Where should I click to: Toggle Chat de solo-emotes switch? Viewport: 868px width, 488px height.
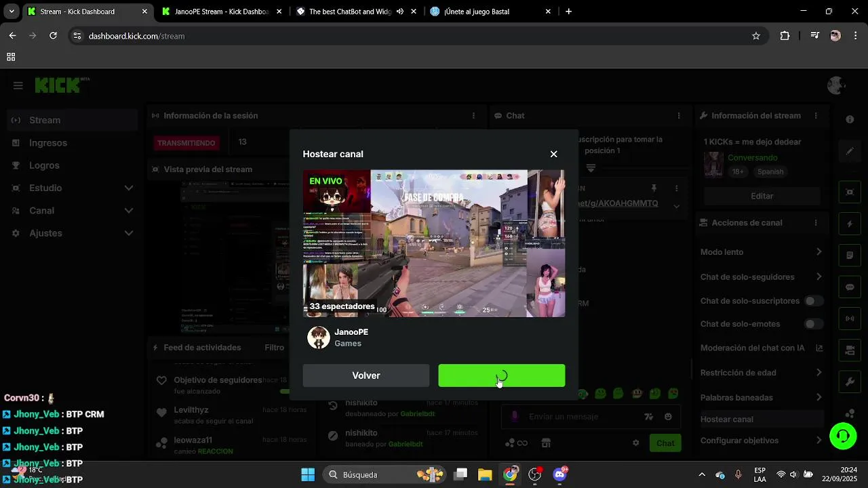point(813,324)
